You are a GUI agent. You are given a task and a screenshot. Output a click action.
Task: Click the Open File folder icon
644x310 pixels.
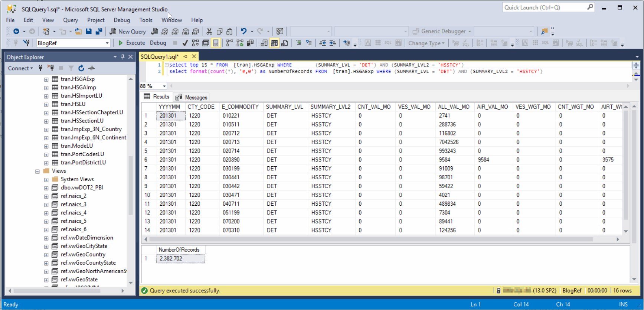click(x=78, y=32)
